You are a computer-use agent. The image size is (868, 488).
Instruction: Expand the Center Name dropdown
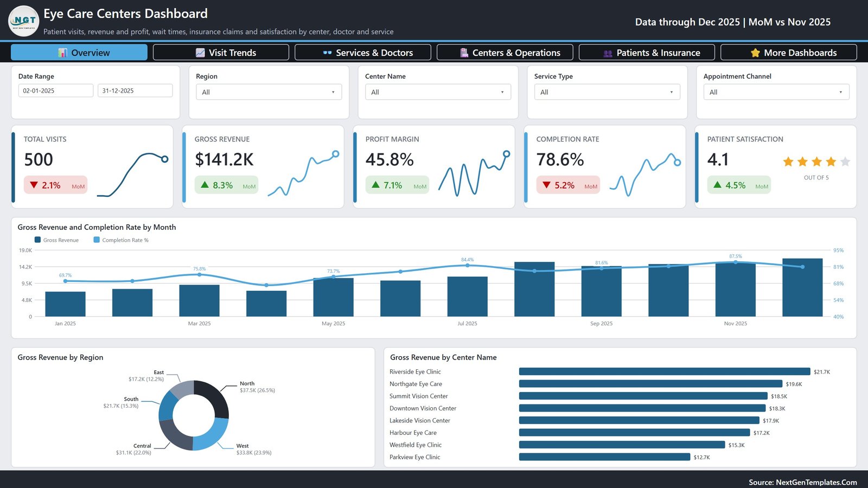click(x=438, y=92)
